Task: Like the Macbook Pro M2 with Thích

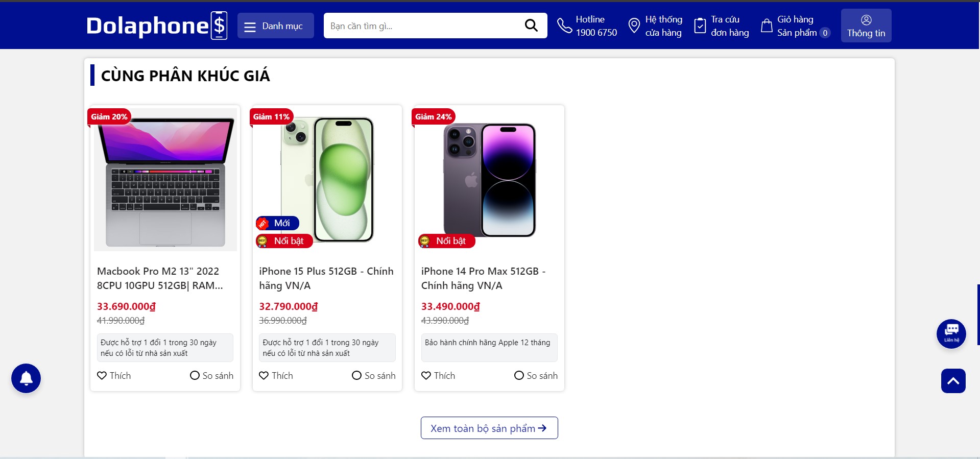Action: click(114, 376)
